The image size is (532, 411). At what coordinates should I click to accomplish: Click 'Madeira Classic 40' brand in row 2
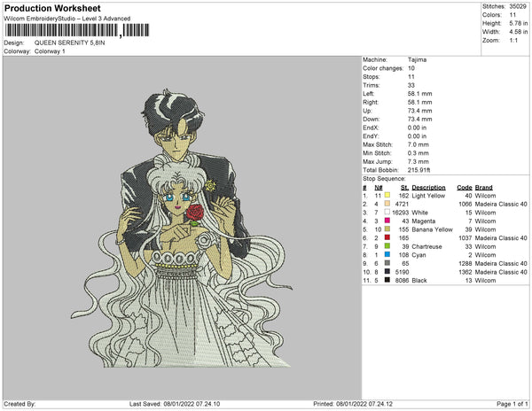(501, 204)
